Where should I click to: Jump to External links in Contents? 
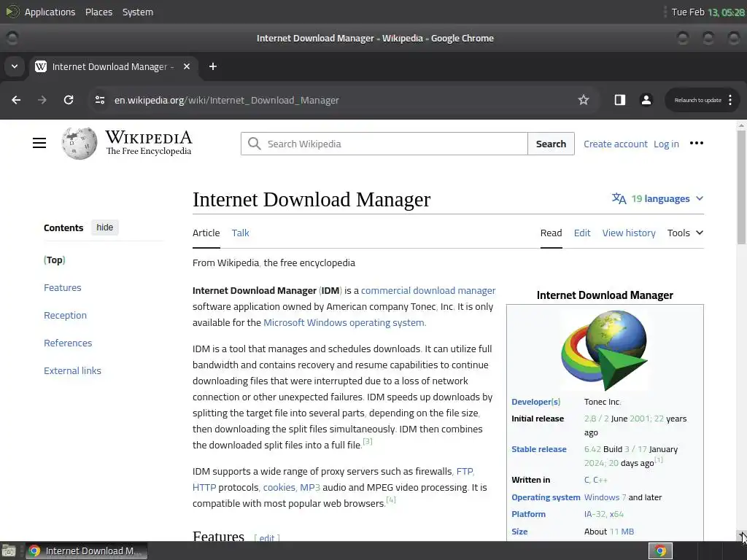pyautogui.click(x=72, y=370)
